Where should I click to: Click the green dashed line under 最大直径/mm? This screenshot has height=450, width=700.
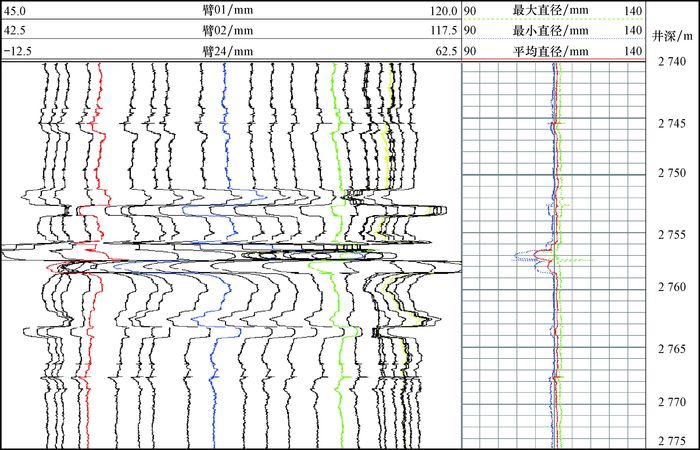[550, 19]
